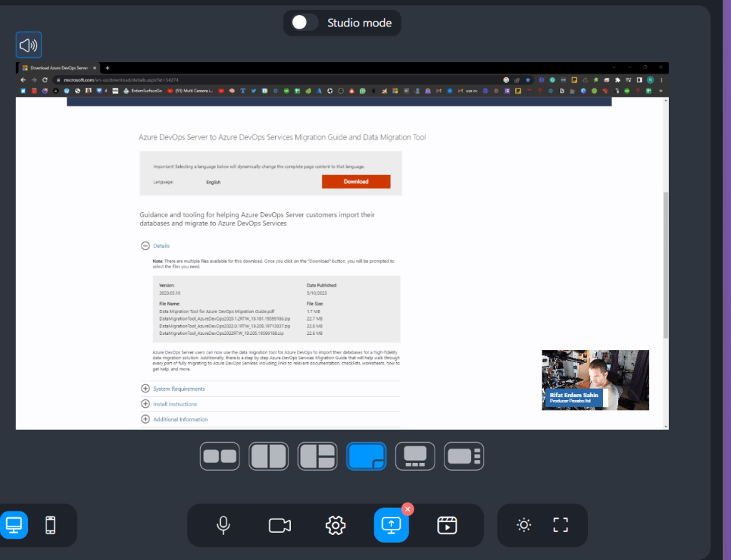
Task: Select the two equal tiles layout
Action: coord(220,456)
